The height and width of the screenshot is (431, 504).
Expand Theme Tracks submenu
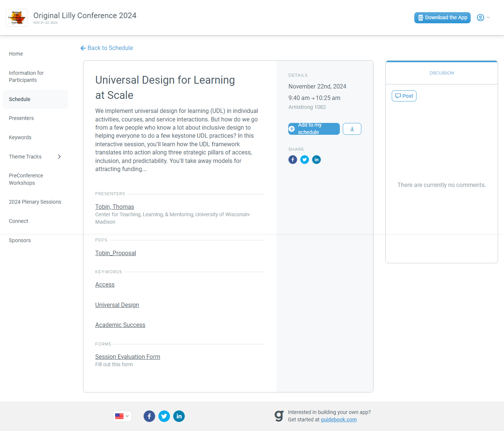tap(59, 157)
